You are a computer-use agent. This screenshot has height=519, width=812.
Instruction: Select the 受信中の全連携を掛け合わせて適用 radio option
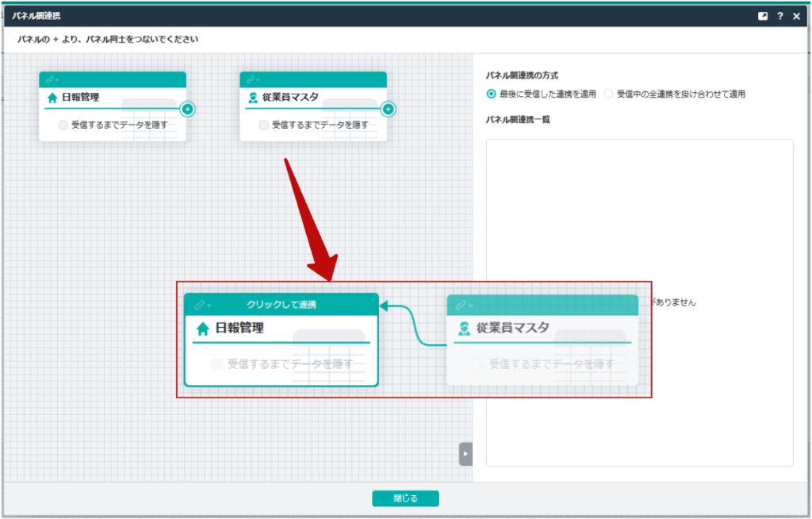click(x=609, y=94)
